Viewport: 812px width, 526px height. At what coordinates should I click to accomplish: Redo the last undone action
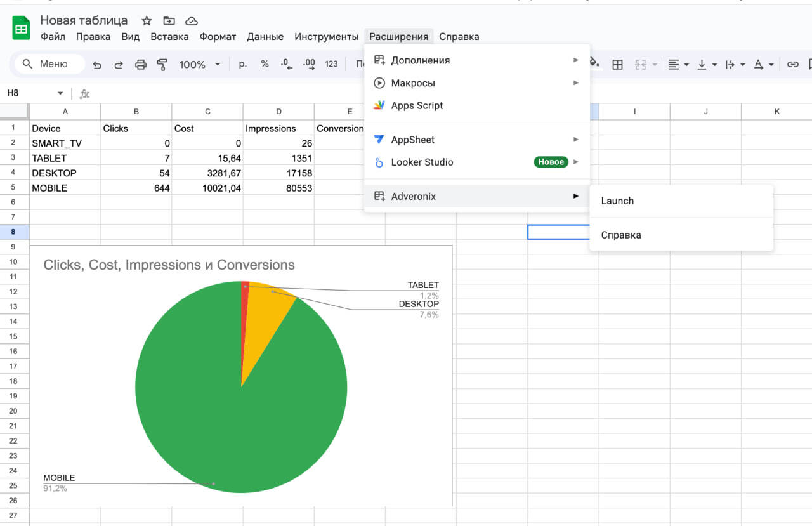pyautogui.click(x=119, y=65)
